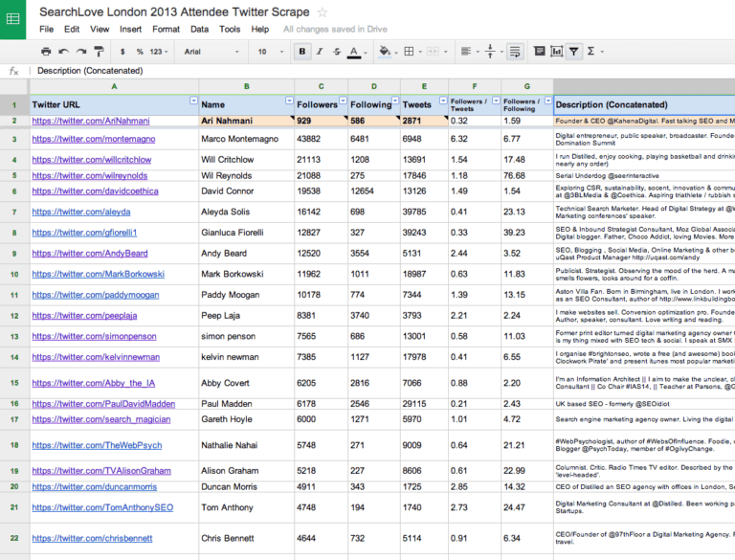Open the text color dropdown arrow
Screen dimensions: 735x560
[366, 52]
